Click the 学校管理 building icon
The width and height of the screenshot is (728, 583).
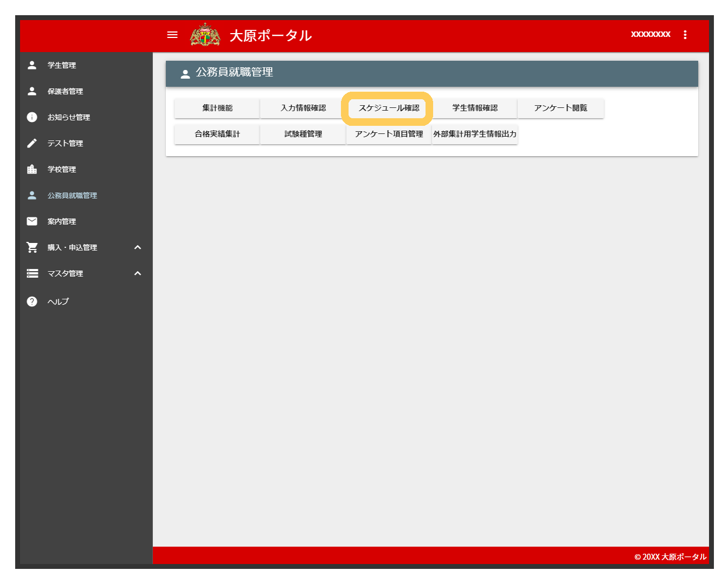click(32, 169)
